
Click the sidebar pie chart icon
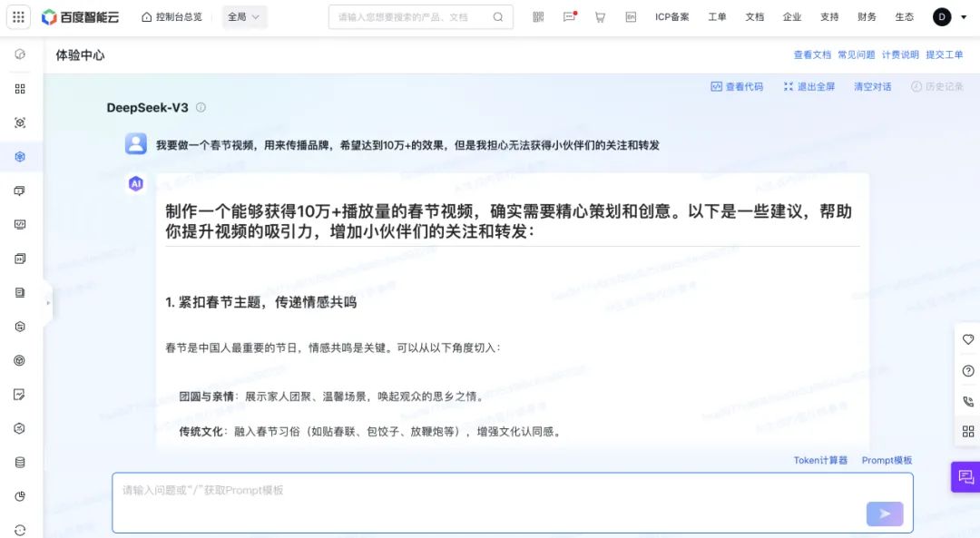click(x=20, y=496)
